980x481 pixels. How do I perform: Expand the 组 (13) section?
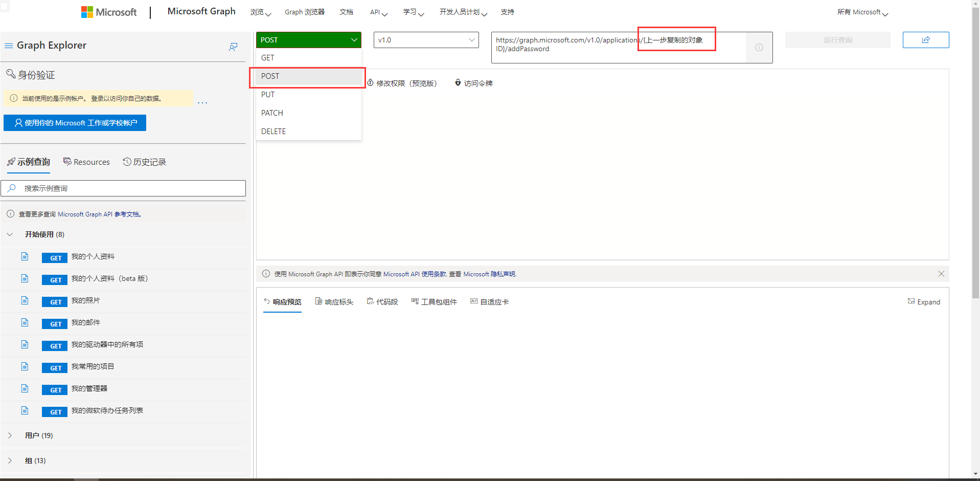click(123, 461)
